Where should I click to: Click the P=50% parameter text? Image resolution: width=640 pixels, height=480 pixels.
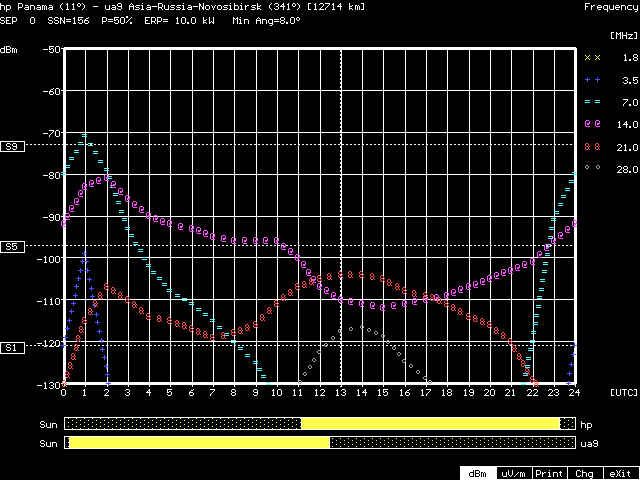117,20
